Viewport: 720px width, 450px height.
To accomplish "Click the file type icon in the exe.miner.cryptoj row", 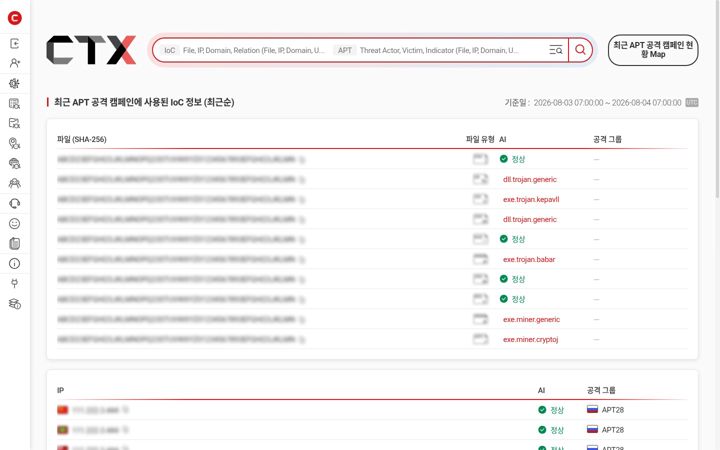I will click(x=480, y=339).
